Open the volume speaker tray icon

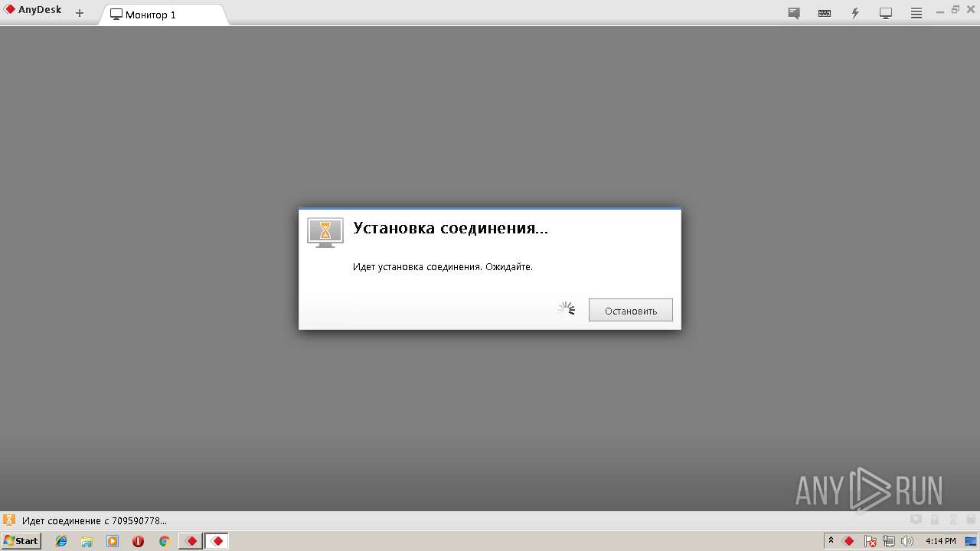[x=907, y=541]
